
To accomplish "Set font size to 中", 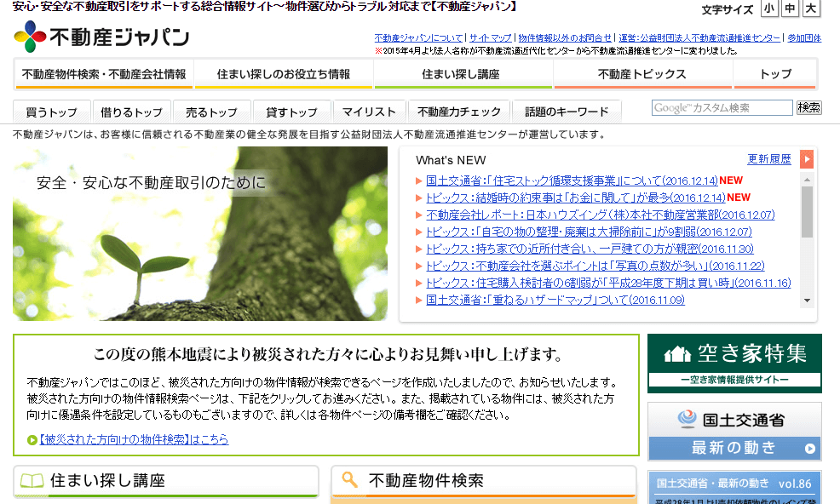I will (791, 9).
